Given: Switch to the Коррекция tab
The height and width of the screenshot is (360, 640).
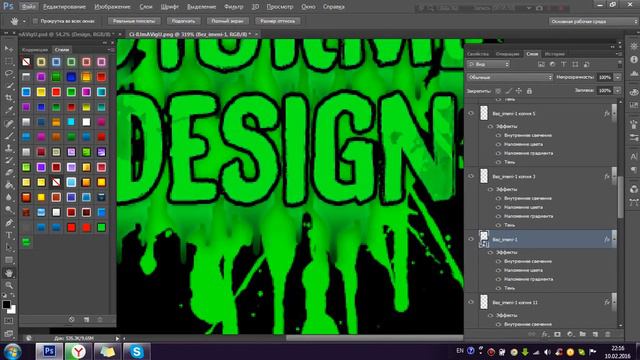Looking at the screenshot, I should coord(35,50).
